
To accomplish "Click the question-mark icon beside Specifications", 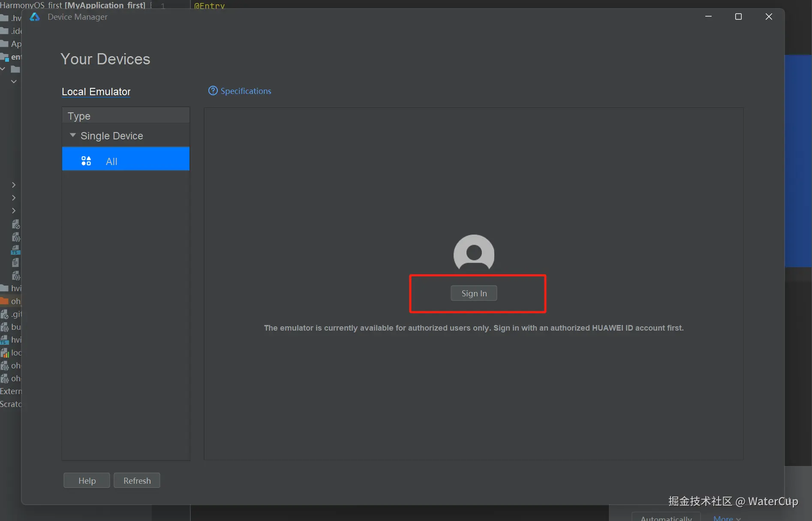I will pyautogui.click(x=213, y=90).
